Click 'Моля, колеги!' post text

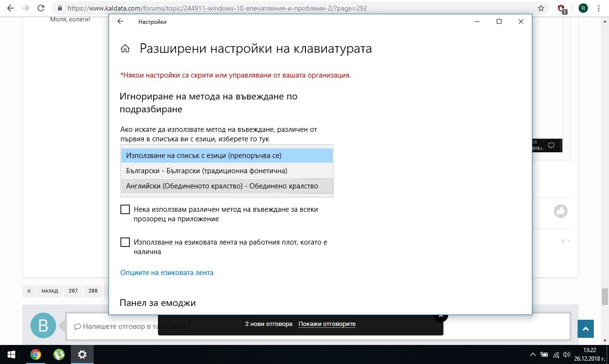click(70, 20)
